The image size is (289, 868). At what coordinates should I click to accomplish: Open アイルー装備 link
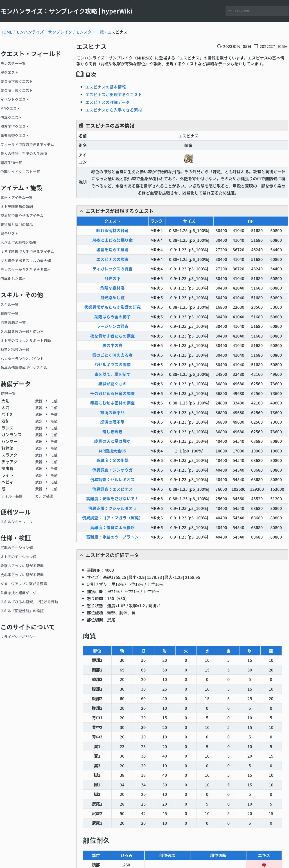click(x=12, y=496)
